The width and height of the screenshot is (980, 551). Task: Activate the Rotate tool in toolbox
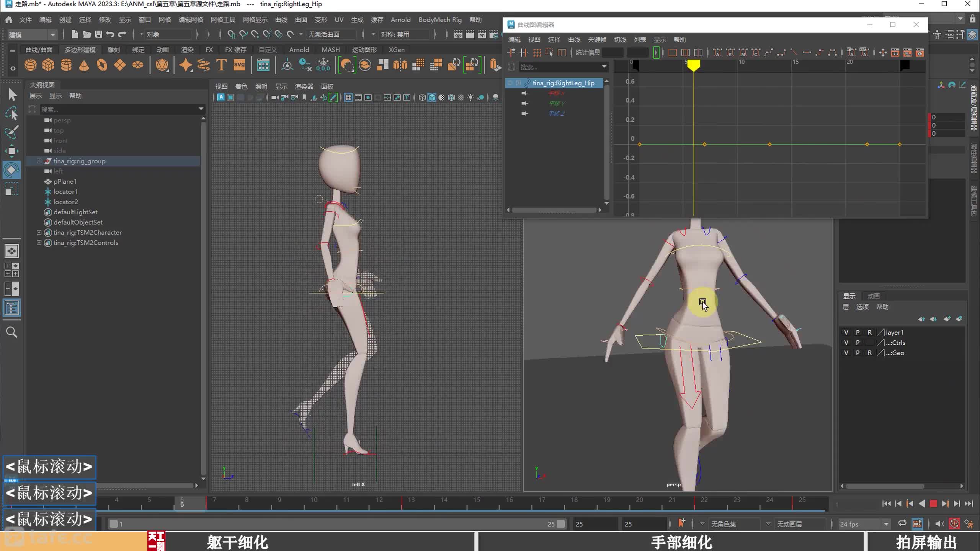pos(12,170)
